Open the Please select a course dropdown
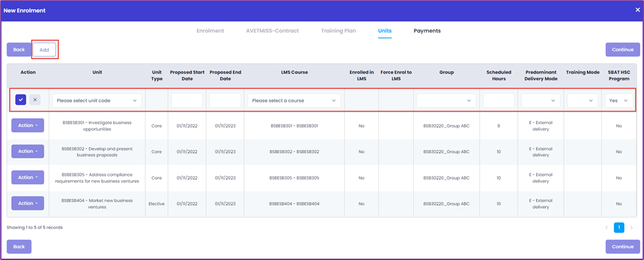The width and height of the screenshot is (644, 260). pyautogui.click(x=294, y=100)
